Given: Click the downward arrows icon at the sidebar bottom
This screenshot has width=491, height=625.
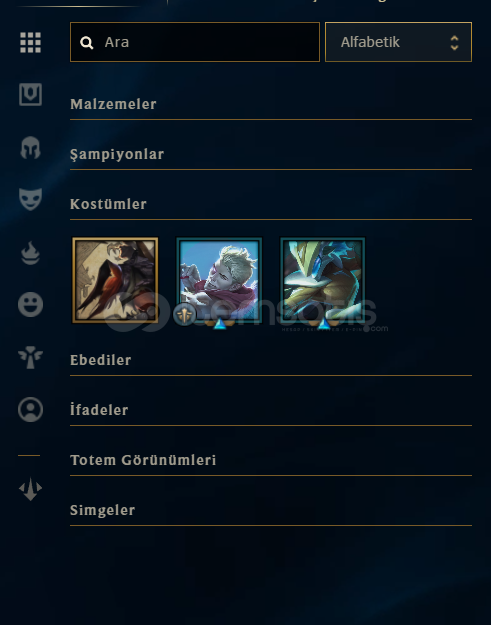Looking at the screenshot, I should pyautogui.click(x=30, y=489).
